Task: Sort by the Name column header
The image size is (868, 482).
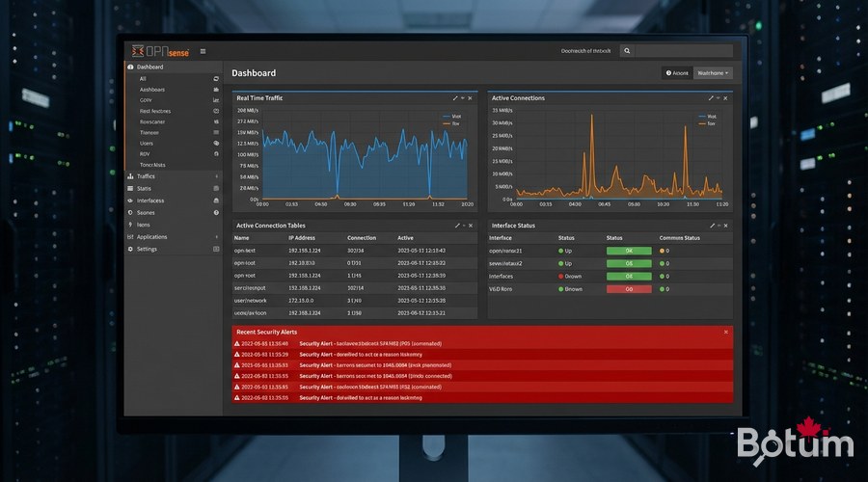Action: [241, 238]
